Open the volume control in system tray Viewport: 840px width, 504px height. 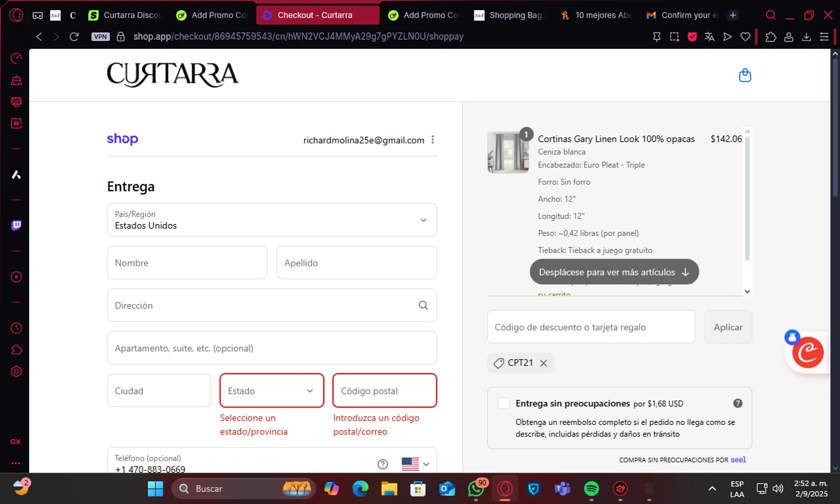click(x=778, y=488)
